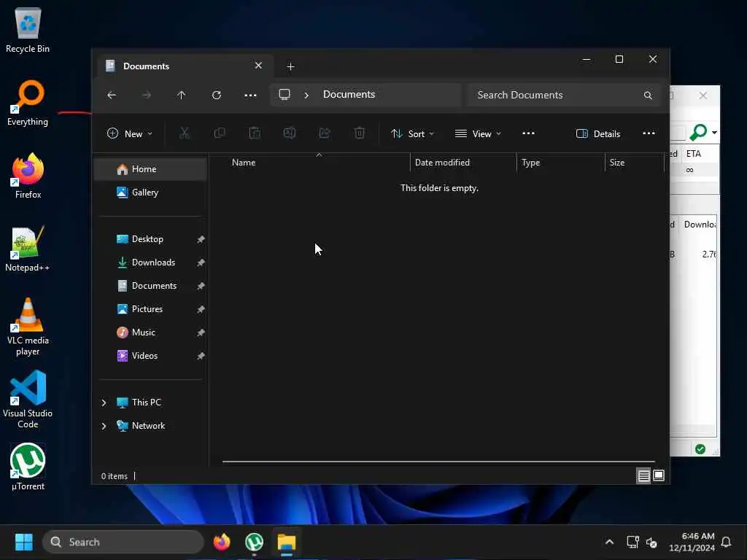Select the Recycle Bin desktop icon

pyautogui.click(x=28, y=31)
